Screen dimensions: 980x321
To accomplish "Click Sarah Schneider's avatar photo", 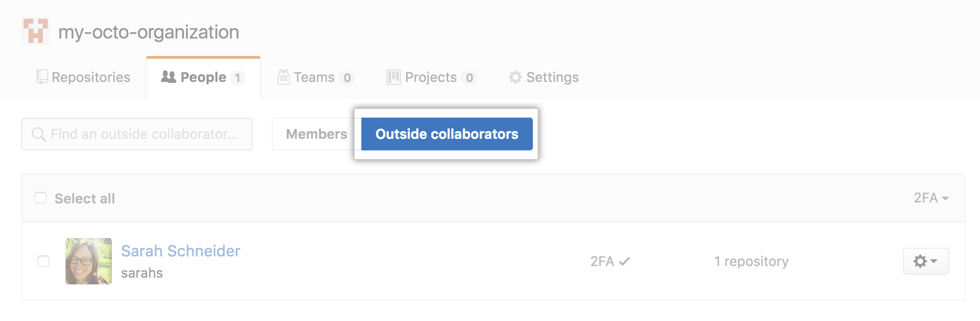I will (x=89, y=261).
